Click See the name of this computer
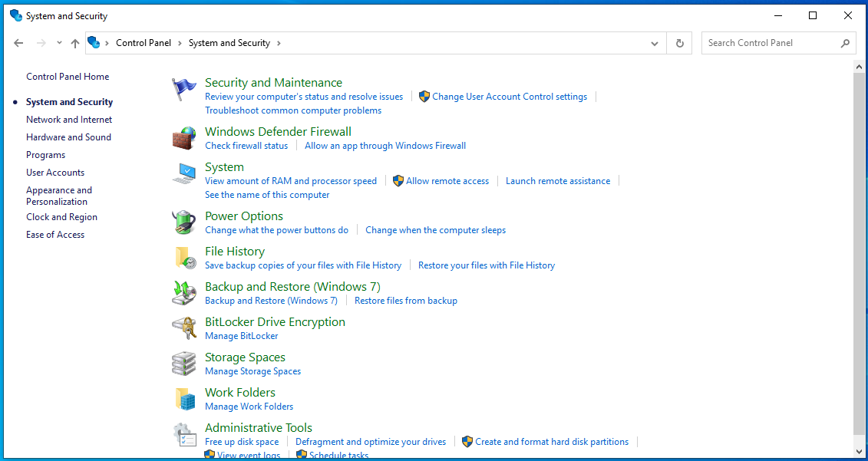This screenshot has width=868, height=461. pyautogui.click(x=267, y=195)
